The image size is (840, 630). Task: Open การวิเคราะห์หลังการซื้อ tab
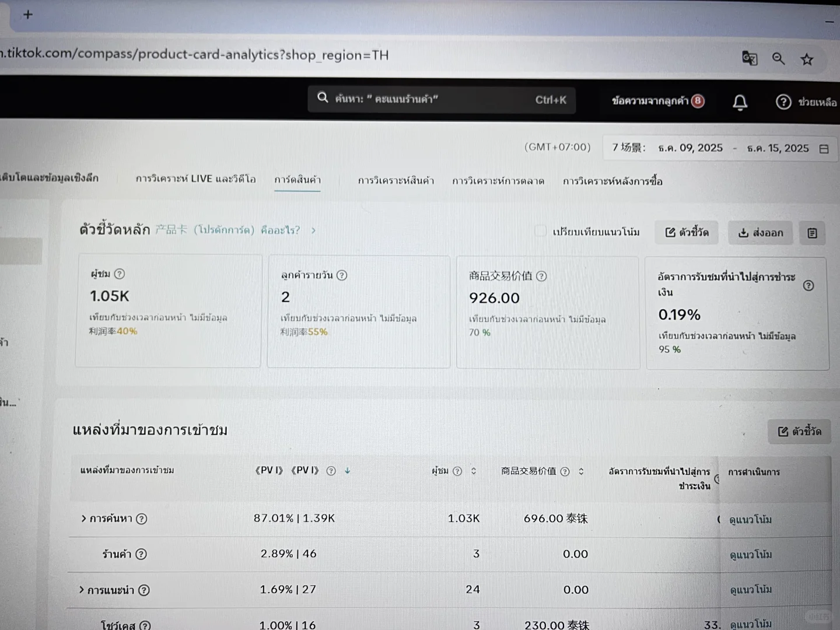612,181
